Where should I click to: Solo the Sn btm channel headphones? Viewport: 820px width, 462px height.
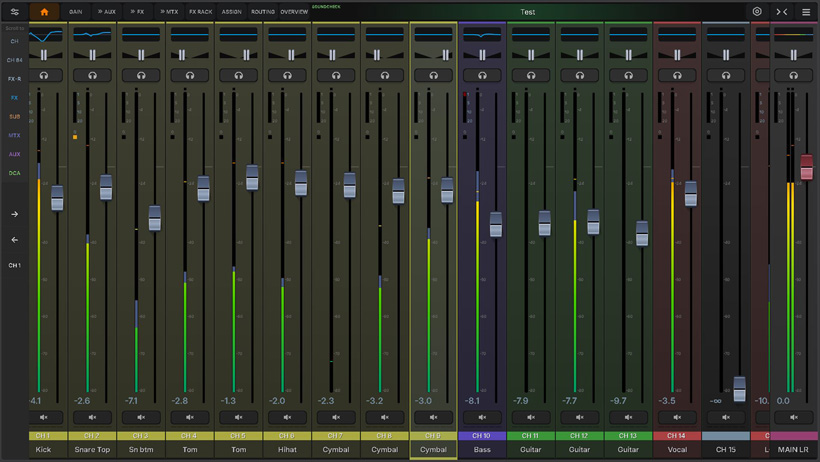pyautogui.click(x=141, y=75)
